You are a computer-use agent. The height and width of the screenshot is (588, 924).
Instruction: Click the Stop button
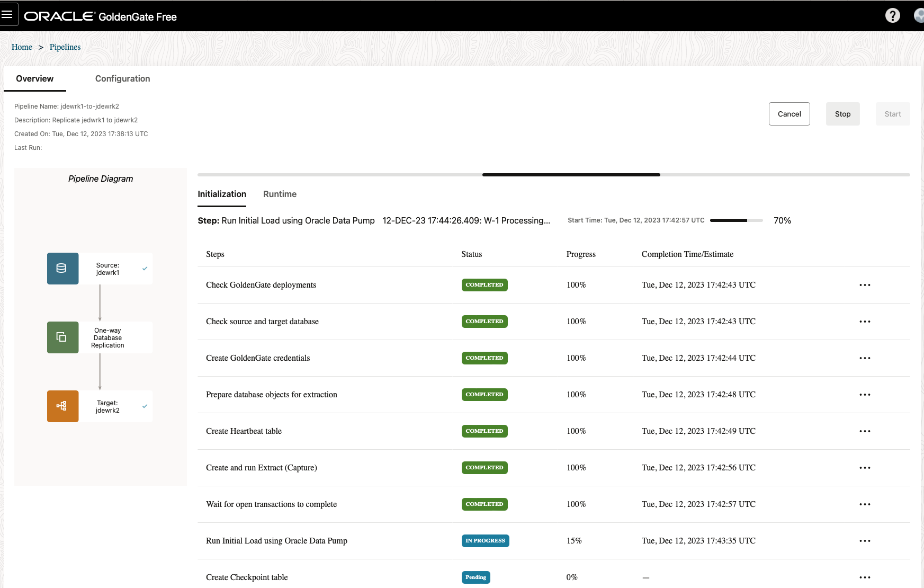842,114
